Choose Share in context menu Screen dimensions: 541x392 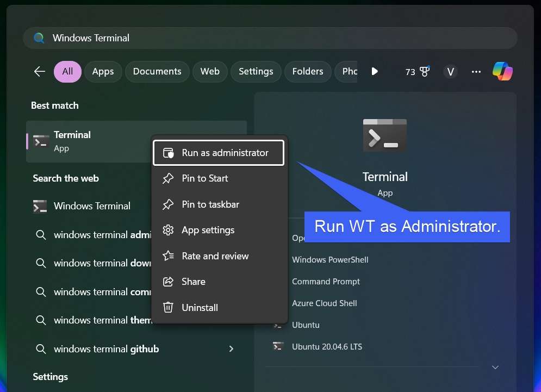pyautogui.click(x=219, y=282)
